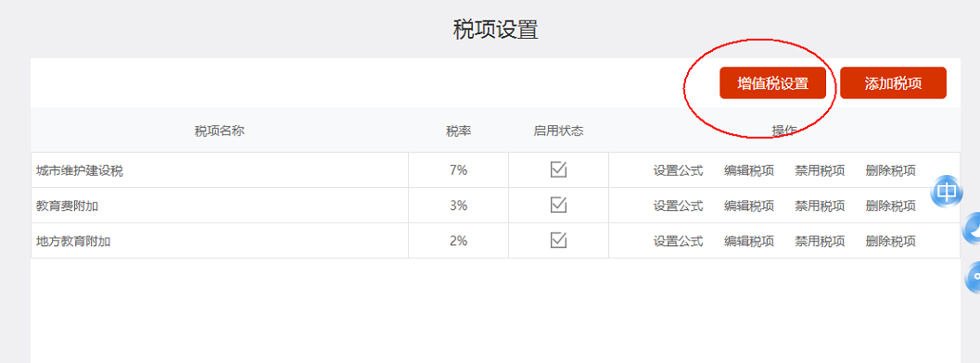Toggle 城市维护建设税 enabled checkbox

(x=558, y=169)
